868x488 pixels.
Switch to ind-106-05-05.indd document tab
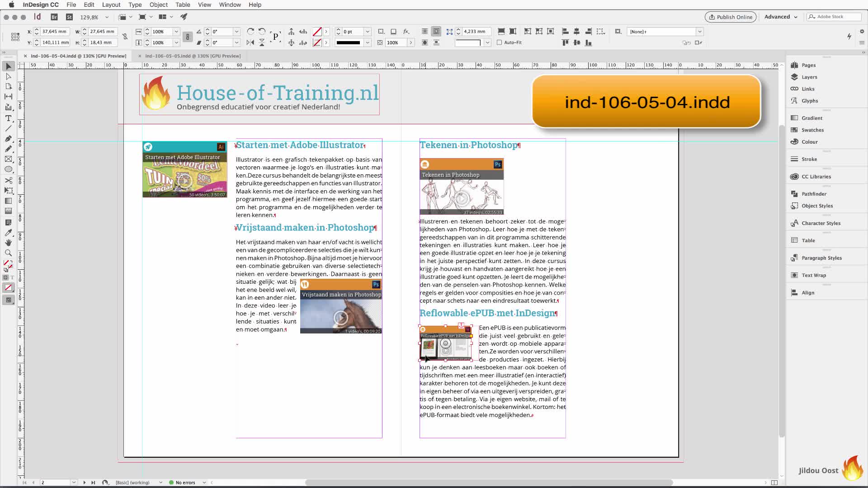pos(193,56)
